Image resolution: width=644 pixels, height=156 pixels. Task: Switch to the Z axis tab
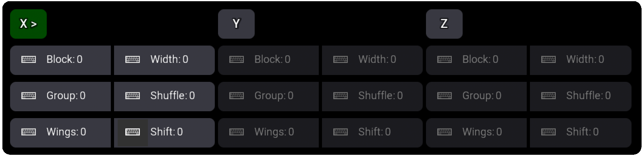coord(444,24)
